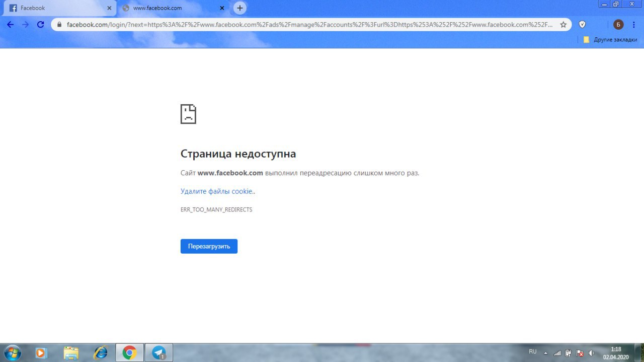The width and height of the screenshot is (644, 362).
Task: Launch Internet Explorer from taskbar
Action: tap(101, 353)
